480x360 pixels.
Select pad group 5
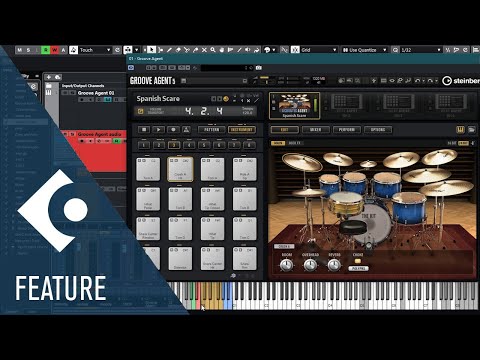coord(204,145)
